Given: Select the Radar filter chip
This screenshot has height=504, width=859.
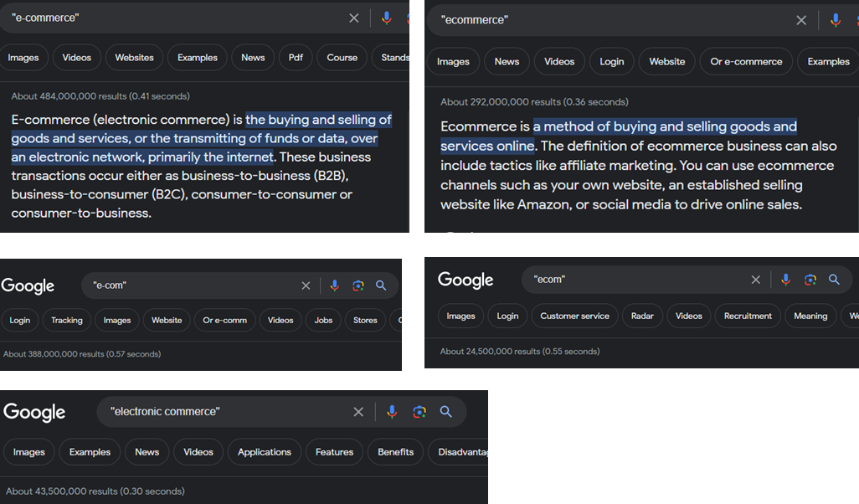Looking at the screenshot, I should (642, 316).
